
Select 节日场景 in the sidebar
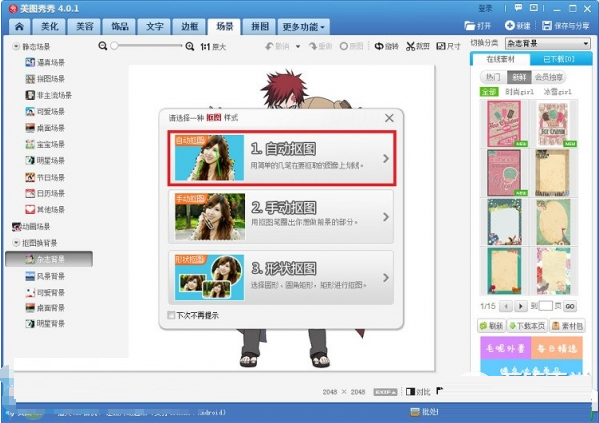[45, 177]
